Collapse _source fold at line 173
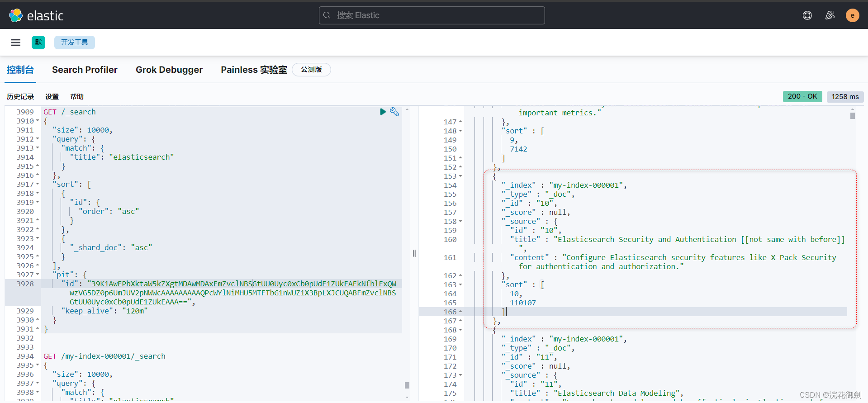Screen dimensions: 868x403 click(x=460, y=375)
